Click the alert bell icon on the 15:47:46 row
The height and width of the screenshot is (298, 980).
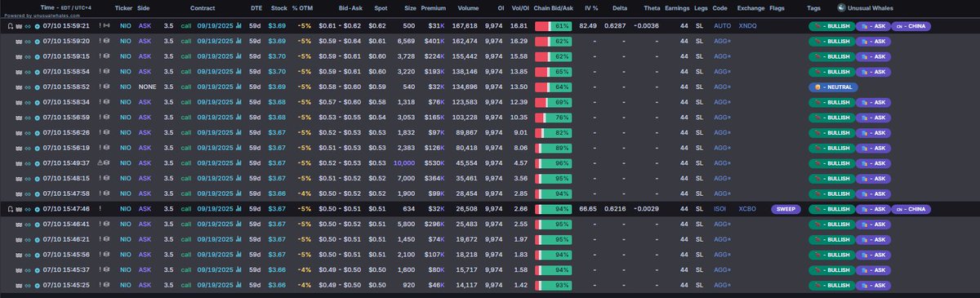tap(10, 209)
